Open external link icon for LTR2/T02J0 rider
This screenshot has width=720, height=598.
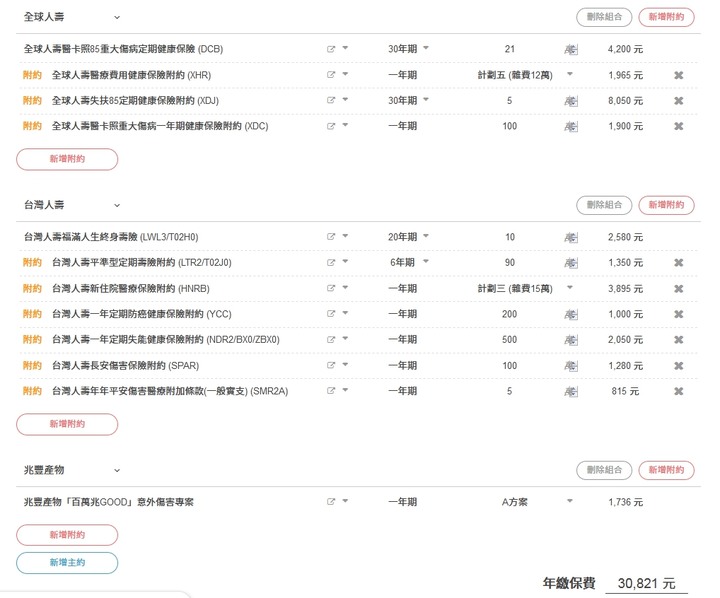click(331, 263)
